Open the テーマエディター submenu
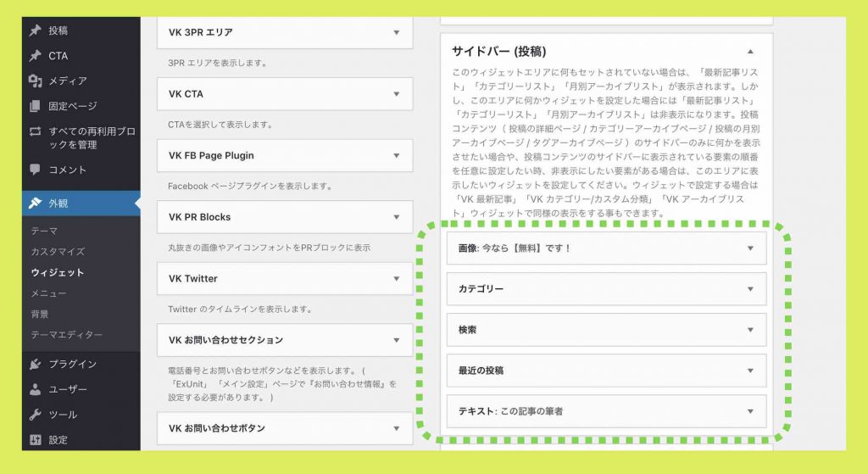The image size is (868, 474). coord(66,334)
